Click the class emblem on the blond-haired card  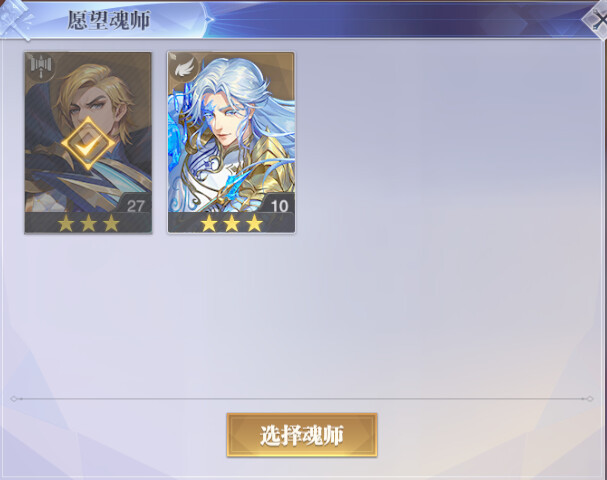pos(41,67)
